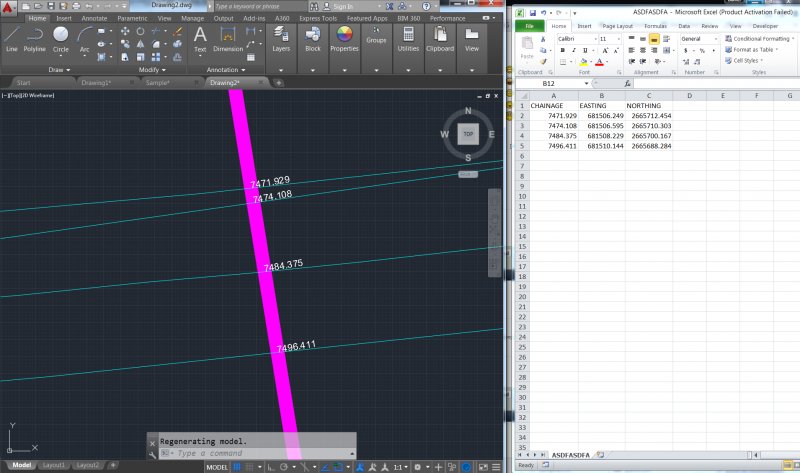Toggle ortho mode in status bar
800x473 pixels.
[x=271, y=467]
